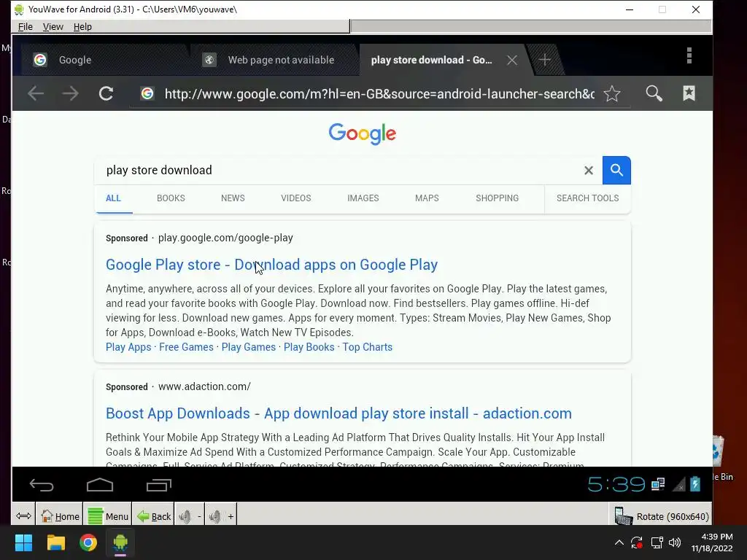Screen dimensions: 747x560
Task: Select the SHOPPING search filter
Action: coord(497,198)
